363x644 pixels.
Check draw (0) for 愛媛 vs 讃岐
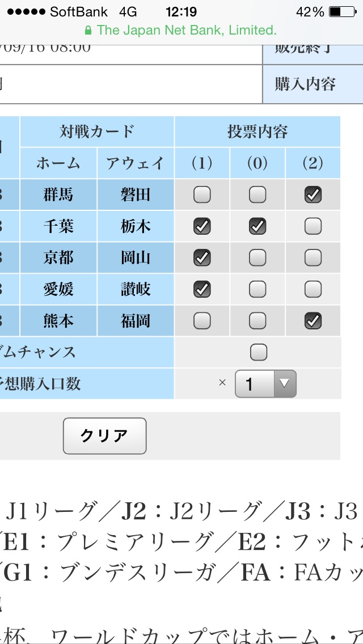258,290
